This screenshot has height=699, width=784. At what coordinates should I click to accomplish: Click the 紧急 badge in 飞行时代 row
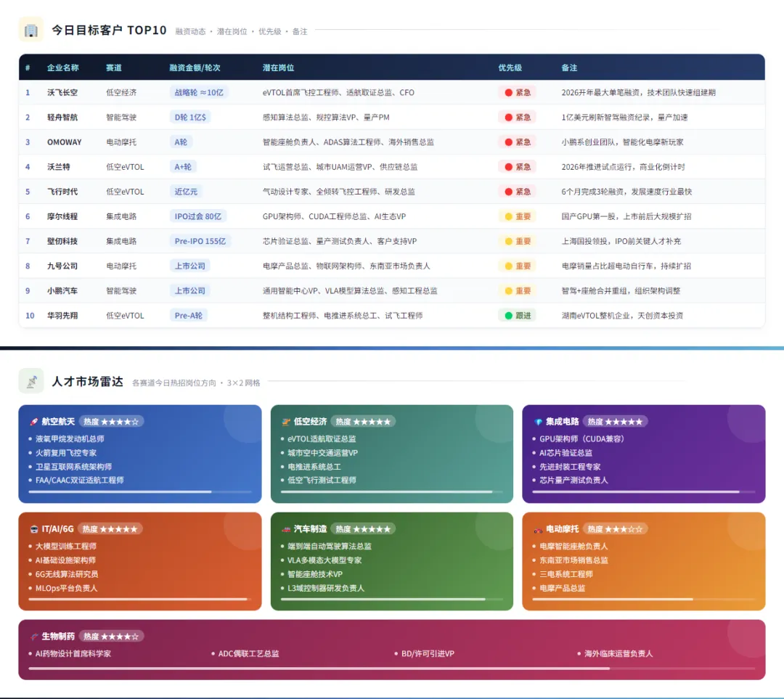coord(518,192)
